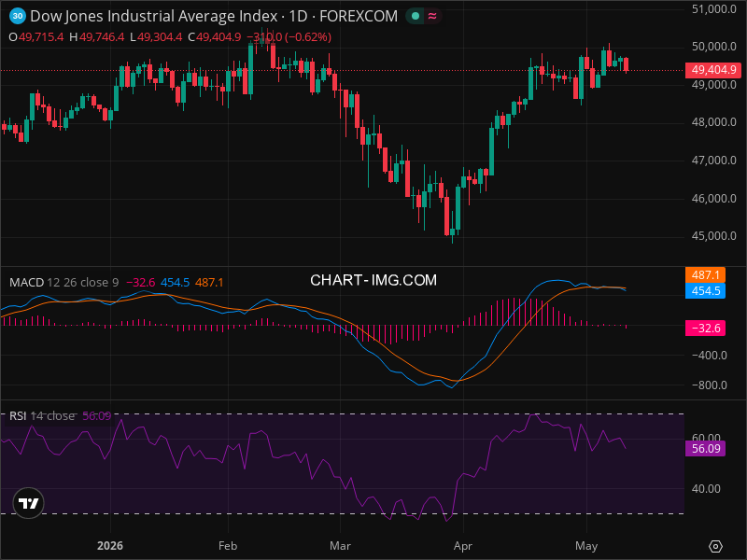Image resolution: width=747 pixels, height=560 pixels.
Task: Click the open price value 49,715.4
Action: tap(41, 37)
